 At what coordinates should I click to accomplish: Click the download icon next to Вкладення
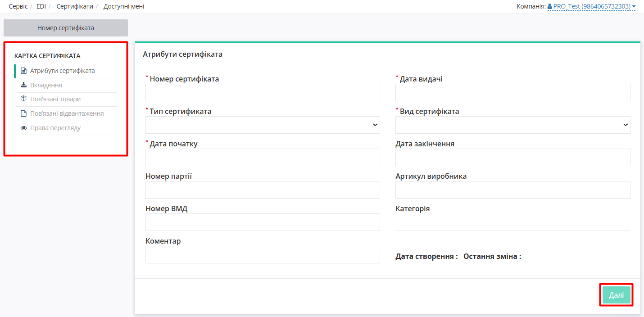(x=24, y=85)
